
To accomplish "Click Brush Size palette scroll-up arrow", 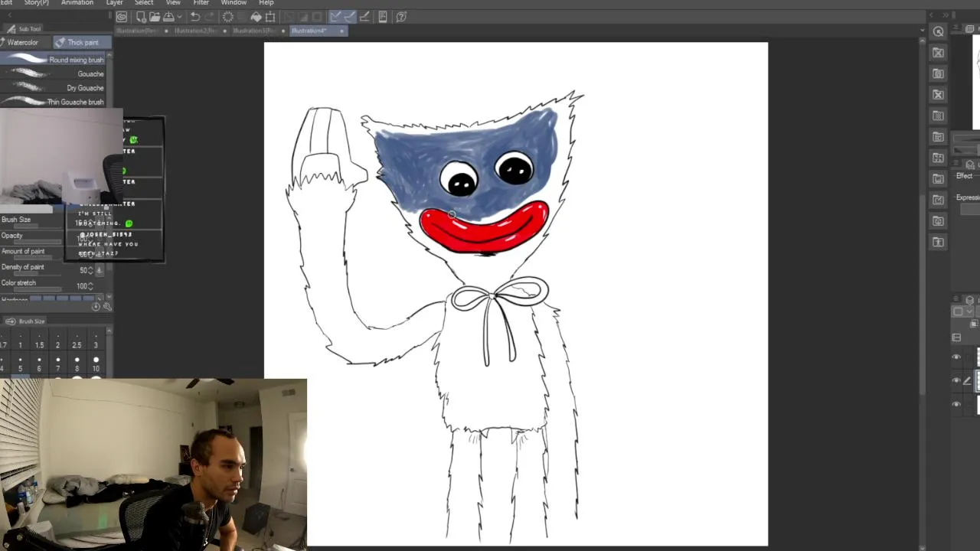I will click(x=109, y=331).
